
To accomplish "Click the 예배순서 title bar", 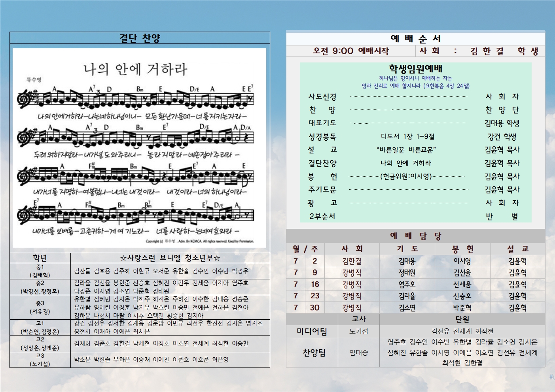I will [x=415, y=39].
